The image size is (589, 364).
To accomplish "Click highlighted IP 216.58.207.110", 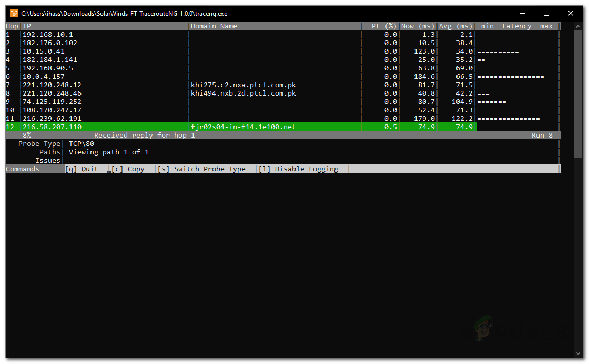I will click(x=52, y=127).
